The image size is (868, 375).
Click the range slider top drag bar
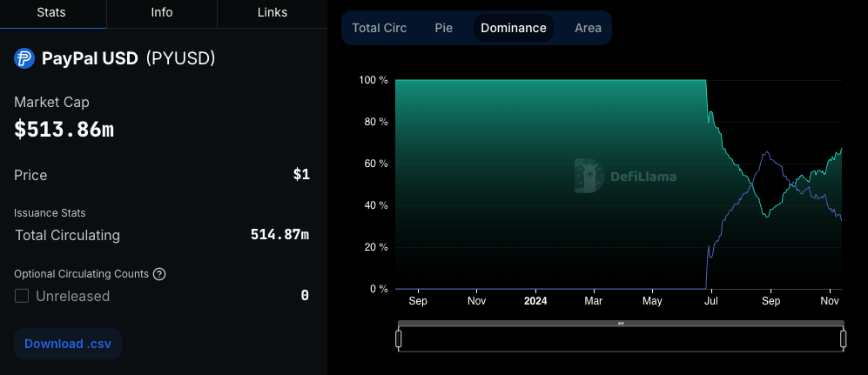click(621, 323)
